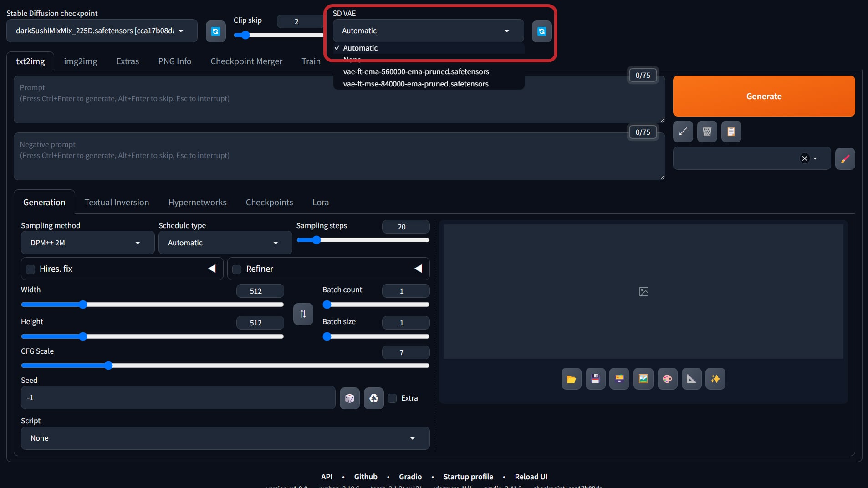Click the zip archive save icon

[x=619, y=379]
